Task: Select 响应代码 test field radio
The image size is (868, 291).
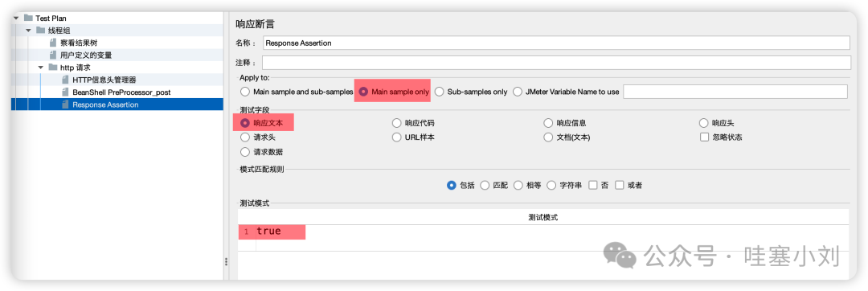Action: click(396, 123)
